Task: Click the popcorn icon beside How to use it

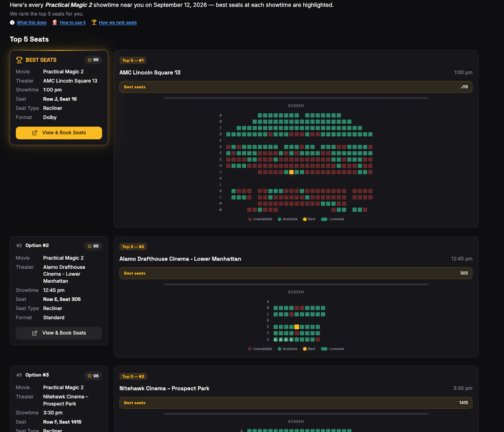Action: (x=55, y=22)
